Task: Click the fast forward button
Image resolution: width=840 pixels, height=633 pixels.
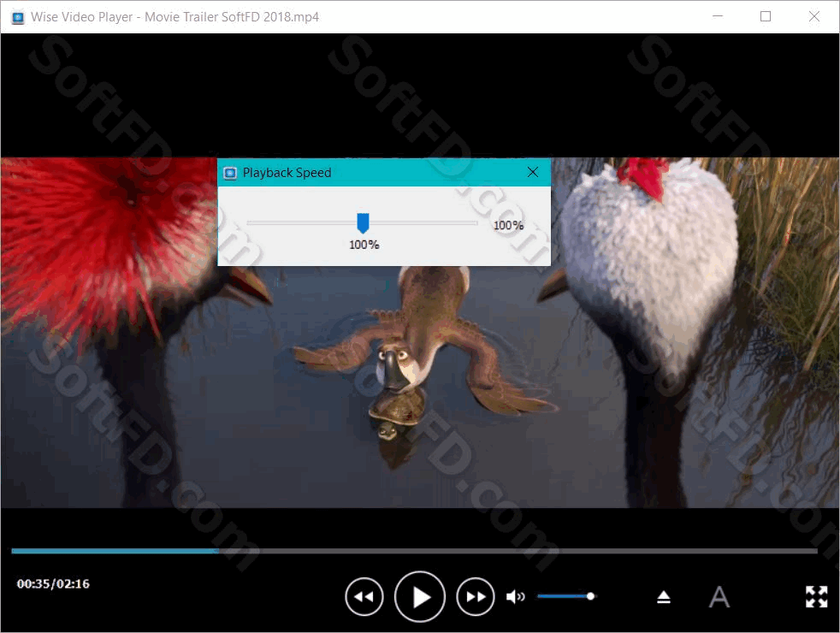Action: (476, 596)
